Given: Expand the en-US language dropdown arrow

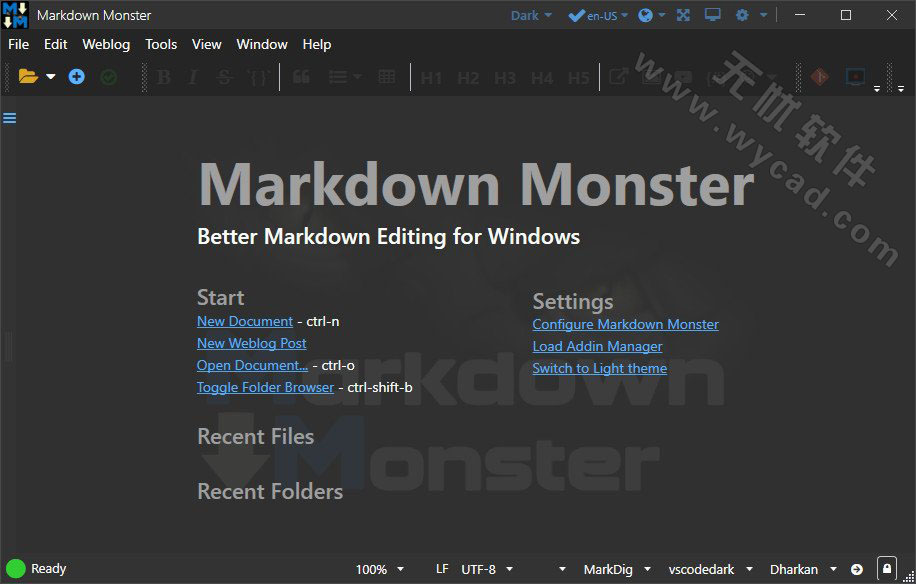Looking at the screenshot, I should [624, 15].
